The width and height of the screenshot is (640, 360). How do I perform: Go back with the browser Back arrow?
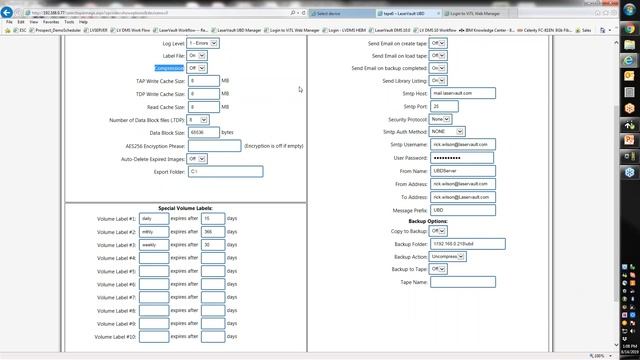7,13
